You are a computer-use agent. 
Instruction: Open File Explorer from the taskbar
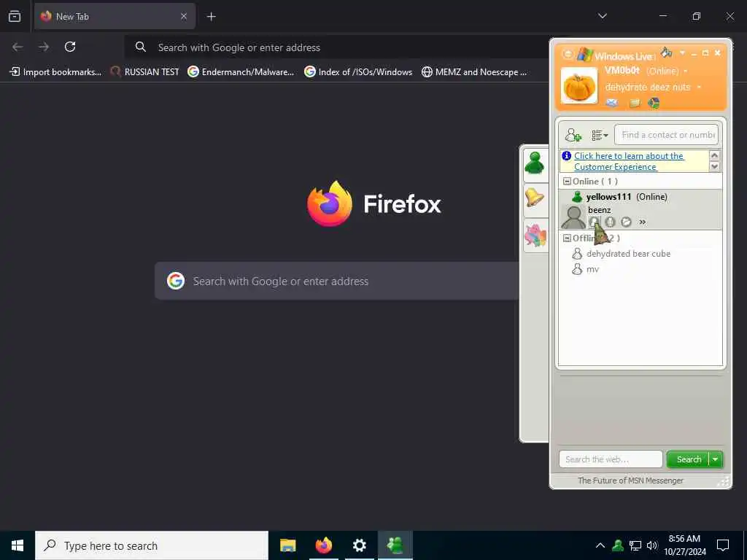[x=287, y=545]
